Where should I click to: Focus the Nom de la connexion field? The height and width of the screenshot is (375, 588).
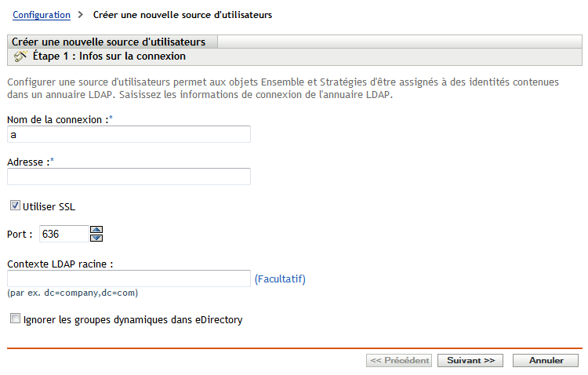tap(129, 135)
